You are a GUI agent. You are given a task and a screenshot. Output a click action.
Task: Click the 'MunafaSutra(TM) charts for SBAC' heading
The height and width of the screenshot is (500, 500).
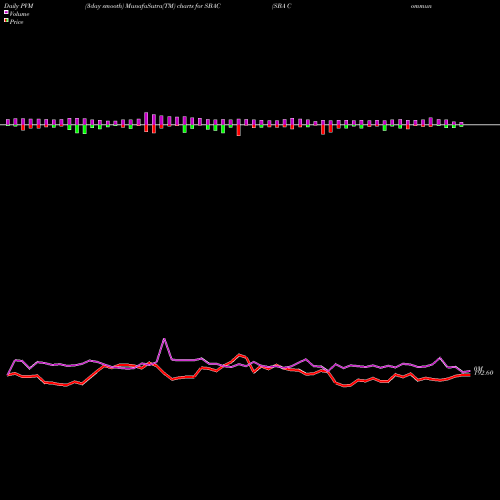coord(173,6)
